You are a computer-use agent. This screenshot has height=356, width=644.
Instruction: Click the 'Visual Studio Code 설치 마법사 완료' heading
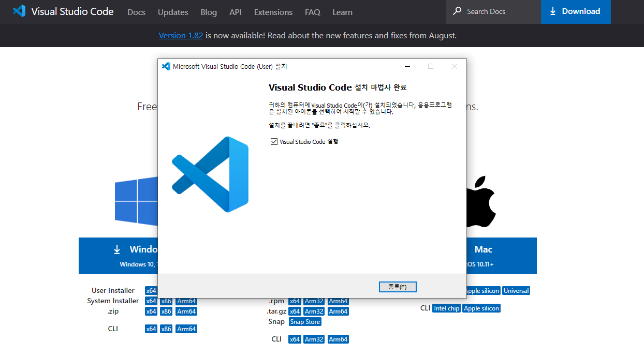pyautogui.click(x=338, y=87)
